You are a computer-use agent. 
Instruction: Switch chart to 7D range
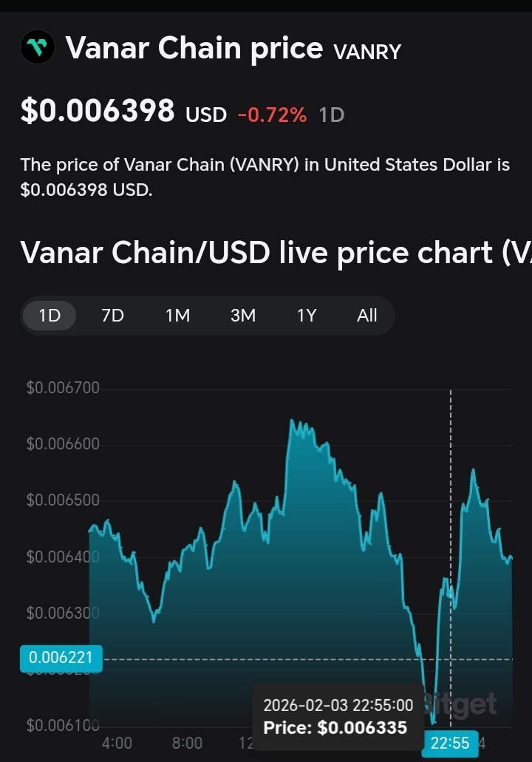112,316
